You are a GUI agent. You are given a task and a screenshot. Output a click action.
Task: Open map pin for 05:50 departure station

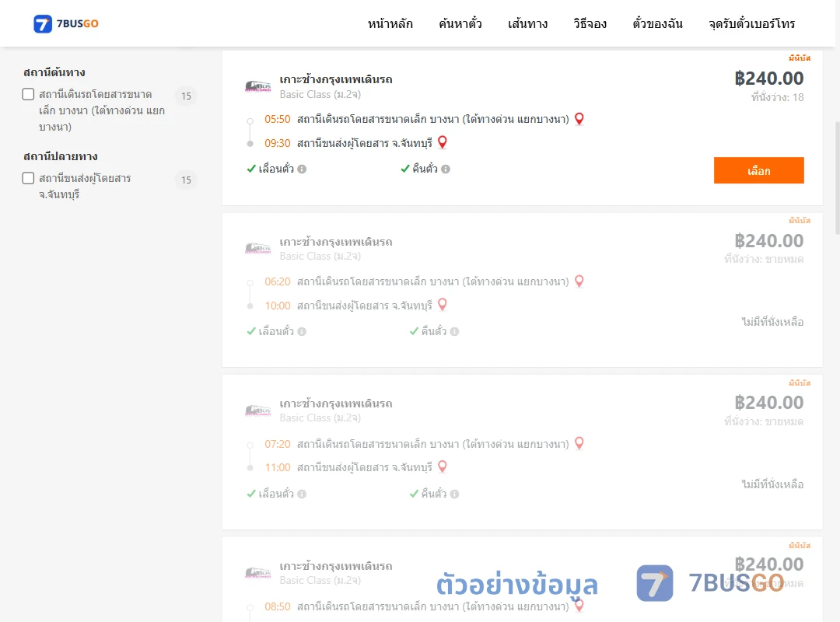tap(579, 119)
